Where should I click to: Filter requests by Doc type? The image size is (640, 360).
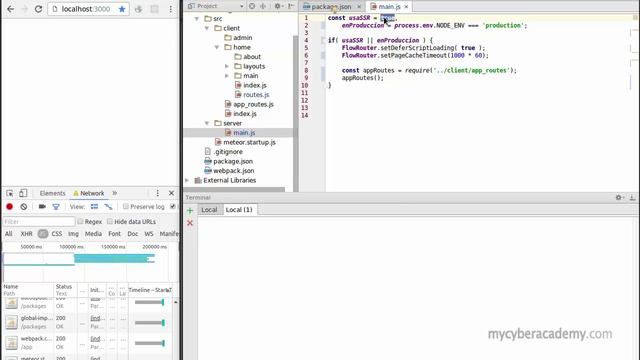click(133, 234)
